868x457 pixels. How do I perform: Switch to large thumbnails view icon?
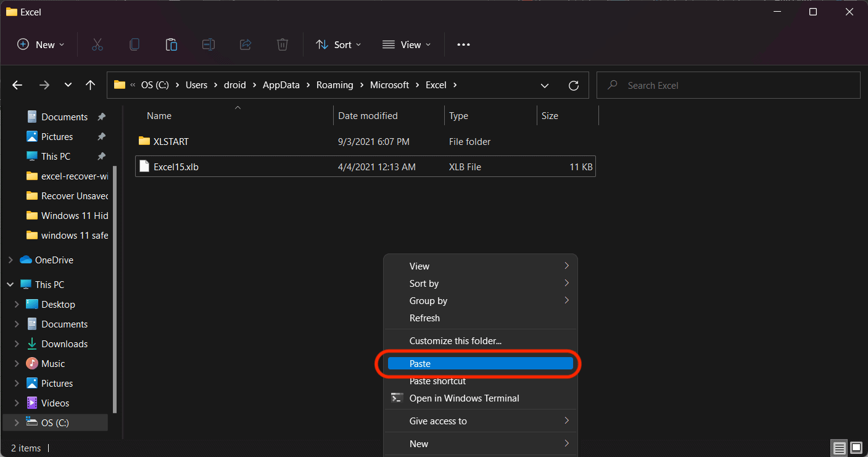click(x=856, y=448)
